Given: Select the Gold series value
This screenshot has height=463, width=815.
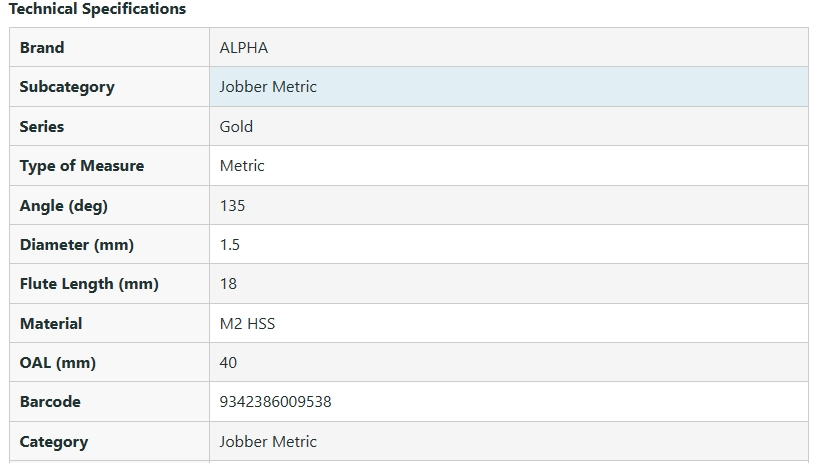Looking at the screenshot, I should pyautogui.click(x=236, y=127).
